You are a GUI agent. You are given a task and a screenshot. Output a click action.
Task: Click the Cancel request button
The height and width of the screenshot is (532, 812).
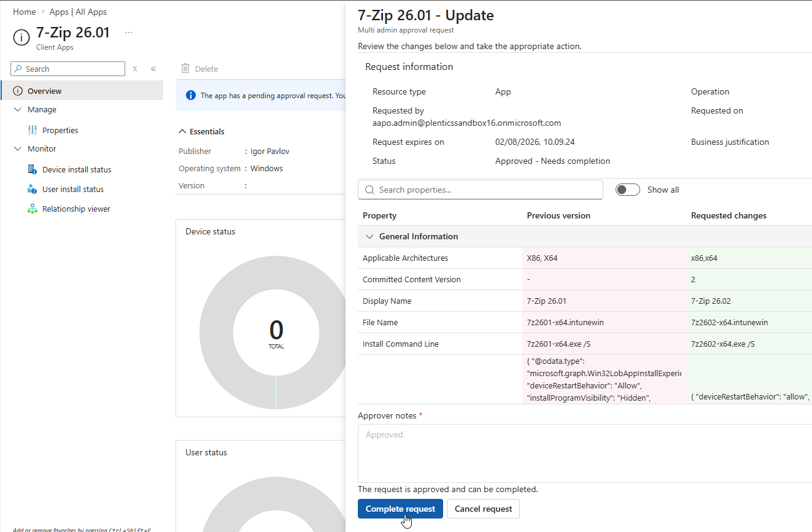(x=484, y=509)
